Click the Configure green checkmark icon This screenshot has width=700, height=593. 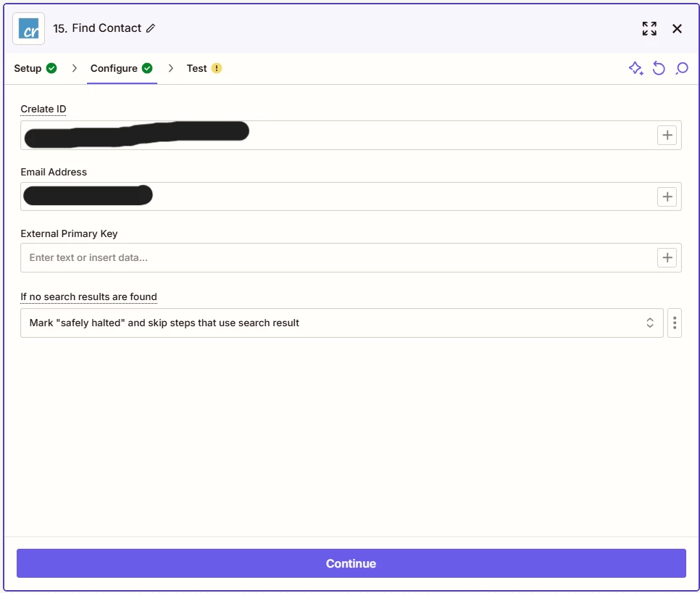point(147,68)
